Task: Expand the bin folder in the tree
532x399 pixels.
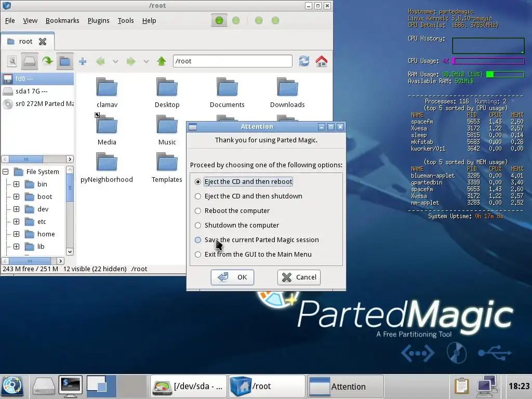Action: coord(16,184)
